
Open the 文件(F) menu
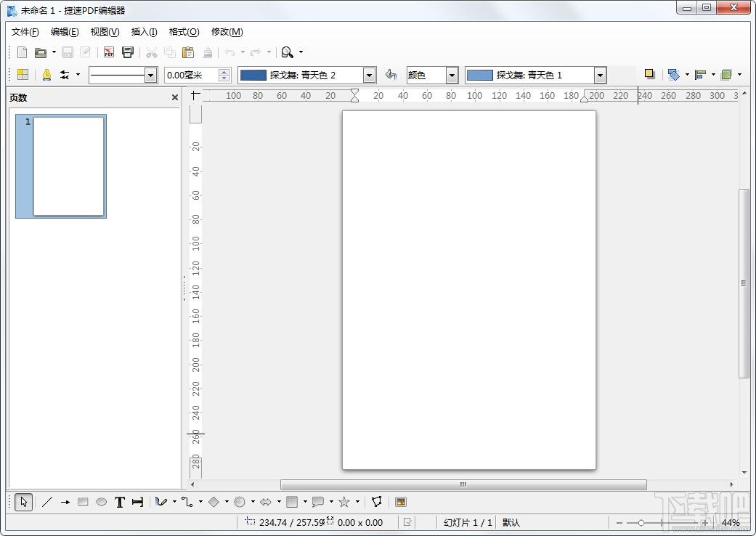(x=25, y=32)
